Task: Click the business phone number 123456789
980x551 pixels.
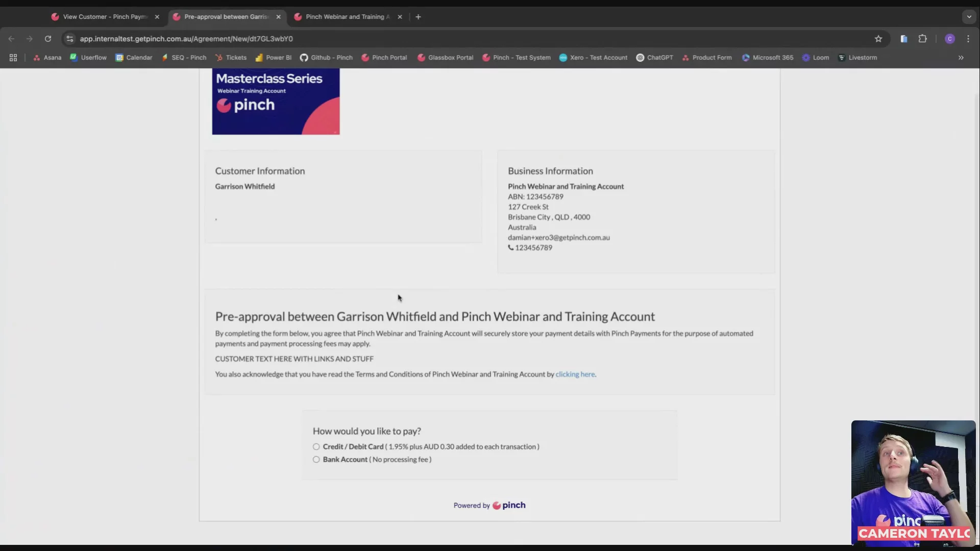Action: pyautogui.click(x=533, y=247)
